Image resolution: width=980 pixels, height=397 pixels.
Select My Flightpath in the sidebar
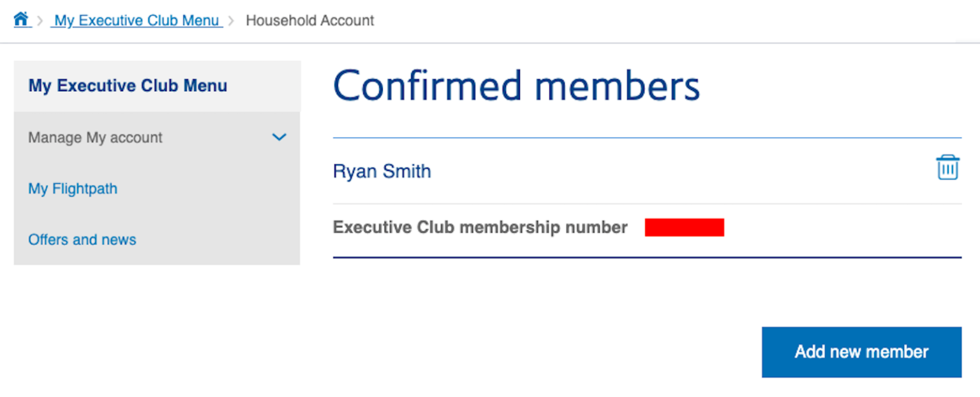(72, 188)
